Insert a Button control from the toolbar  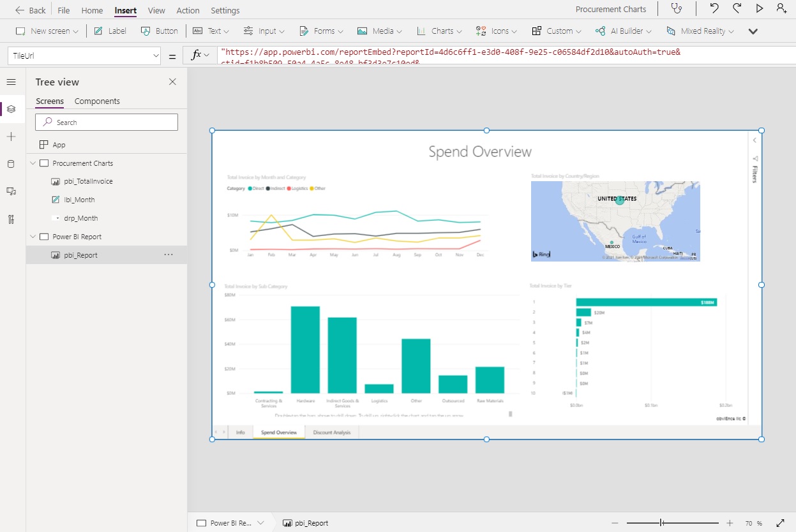click(159, 30)
